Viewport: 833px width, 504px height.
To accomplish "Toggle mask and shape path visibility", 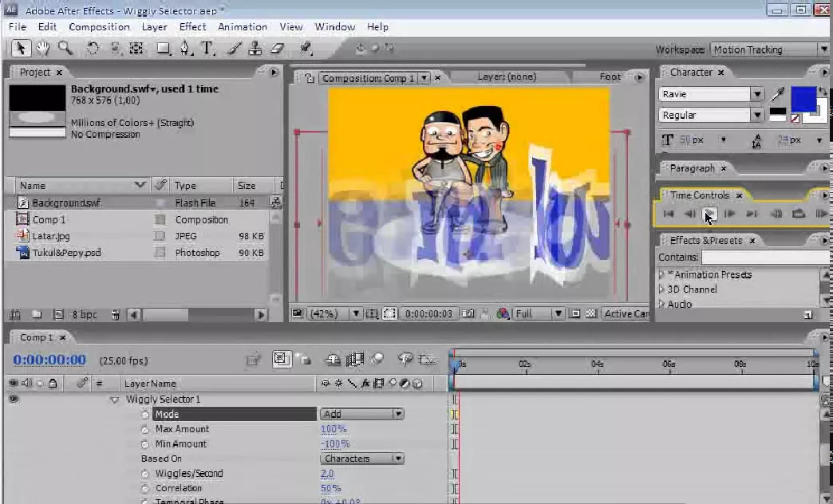I will pyautogui.click(x=389, y=314).
